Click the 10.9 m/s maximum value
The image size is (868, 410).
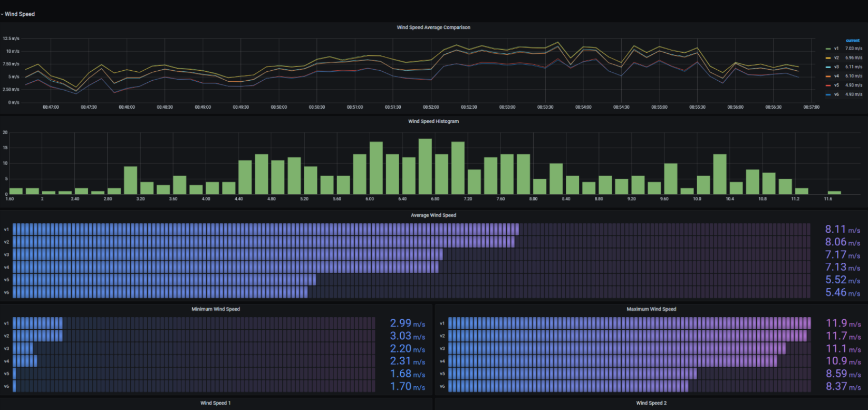[843, 361]
